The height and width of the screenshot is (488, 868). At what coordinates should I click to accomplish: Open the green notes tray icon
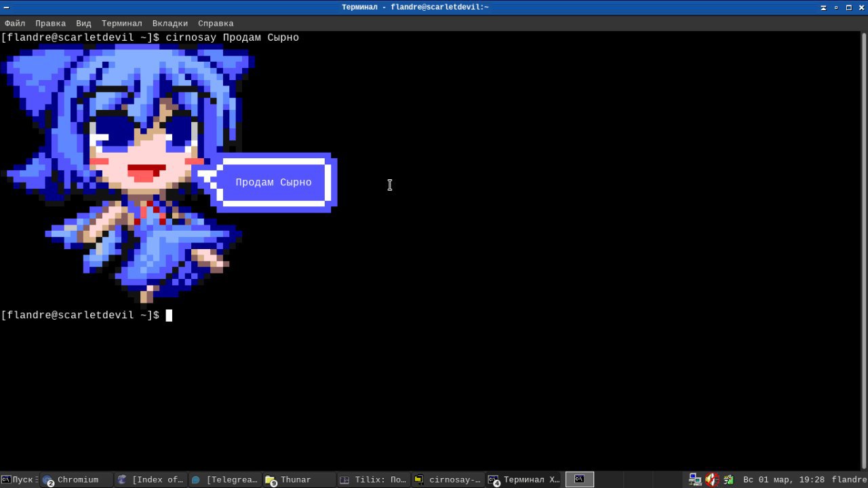[728, 480]
